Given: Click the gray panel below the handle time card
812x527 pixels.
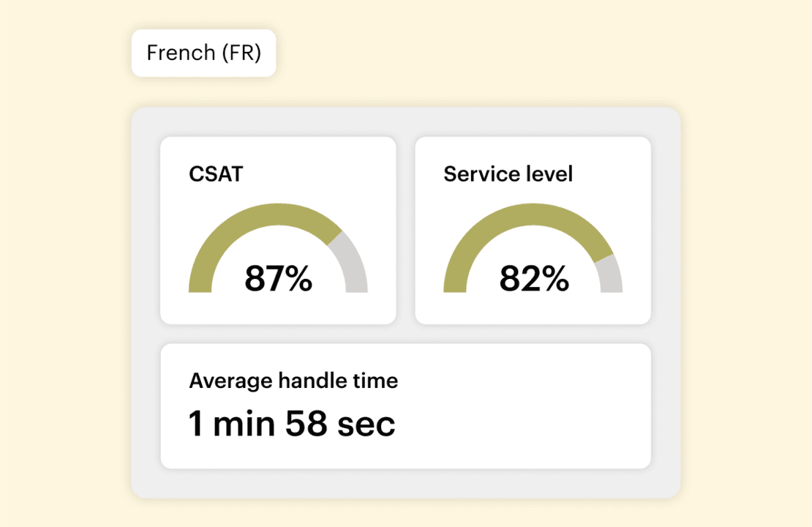Looking at the screenshot, I should coord(405,483).
